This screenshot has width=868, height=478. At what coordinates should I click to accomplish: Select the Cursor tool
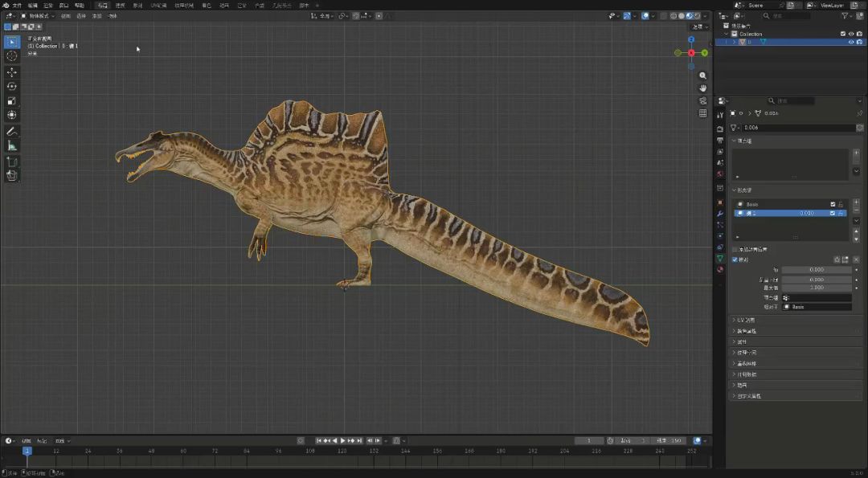tap(12, 56)
